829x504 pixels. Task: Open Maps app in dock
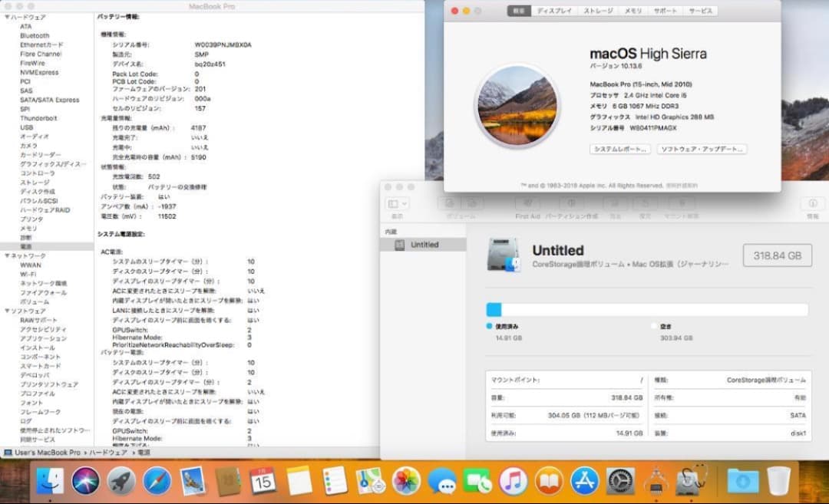[x=370, y=481]
